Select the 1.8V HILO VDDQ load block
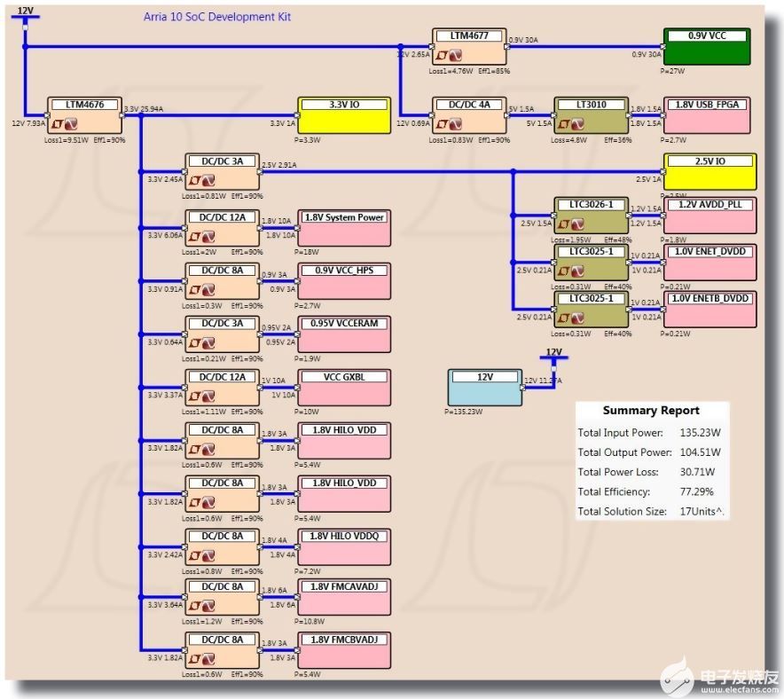This screenshot has height=699, width=784. coord(344,547)
